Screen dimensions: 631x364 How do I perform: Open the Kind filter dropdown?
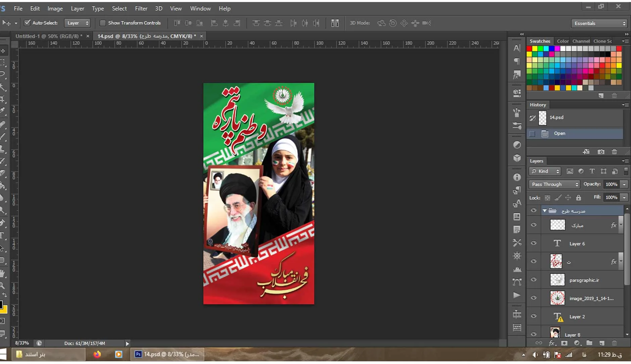545,171
